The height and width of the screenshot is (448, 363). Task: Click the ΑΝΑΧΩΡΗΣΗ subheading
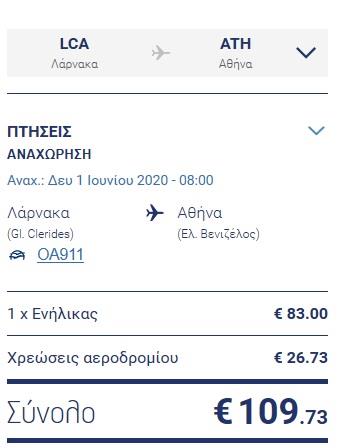(49, 154)
